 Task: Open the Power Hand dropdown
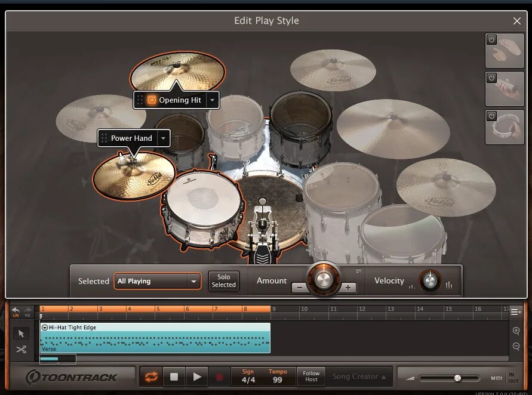coord(163,138)
